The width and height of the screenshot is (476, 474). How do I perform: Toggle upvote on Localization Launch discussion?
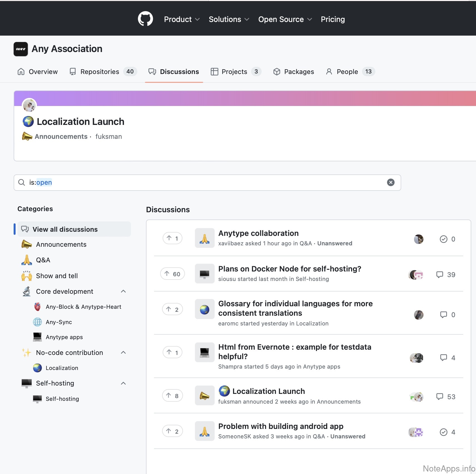tap(172, 396)
